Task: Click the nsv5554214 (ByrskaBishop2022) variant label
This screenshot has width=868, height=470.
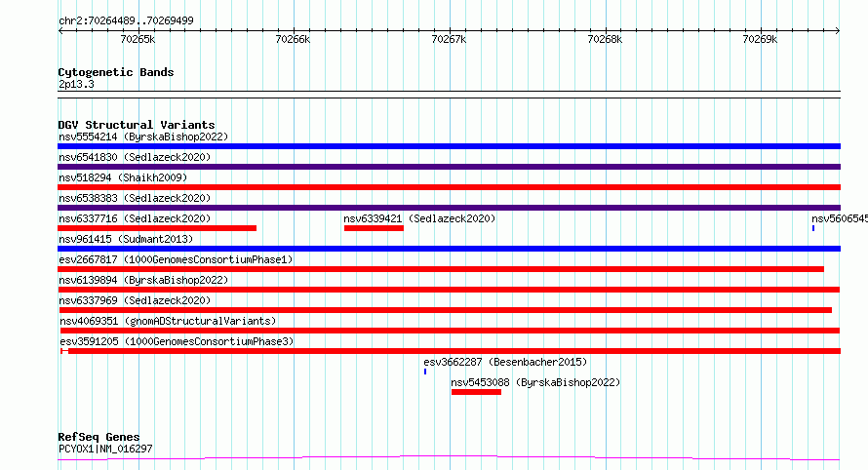Action: 143,137
